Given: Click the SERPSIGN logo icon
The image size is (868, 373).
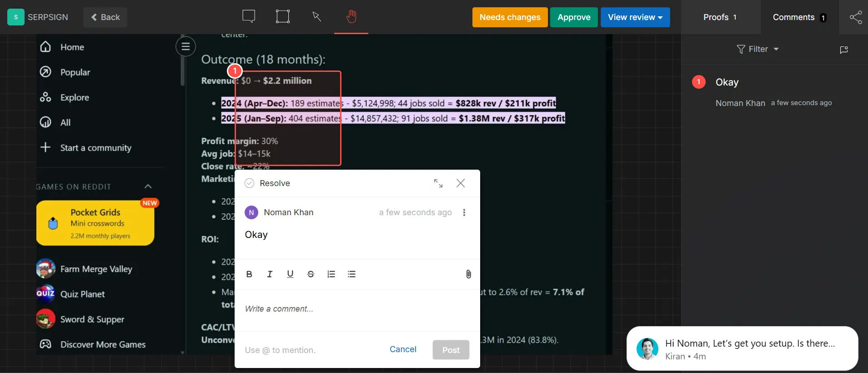Looking at the screenshot, I should (16, 17).
